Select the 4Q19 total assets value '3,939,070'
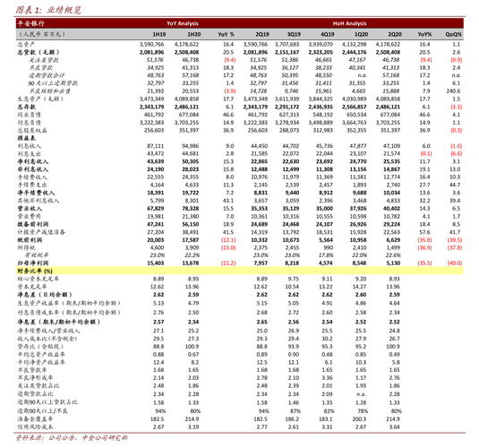Screen dimensions: 479x448 (x=321, y=44)
